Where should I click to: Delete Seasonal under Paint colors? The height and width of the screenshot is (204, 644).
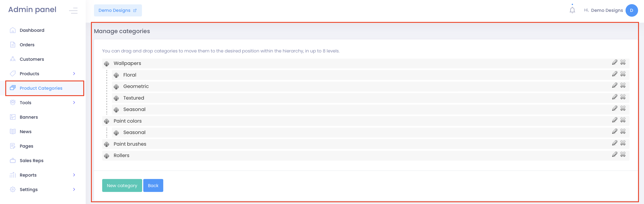click(x=623, y=131)
